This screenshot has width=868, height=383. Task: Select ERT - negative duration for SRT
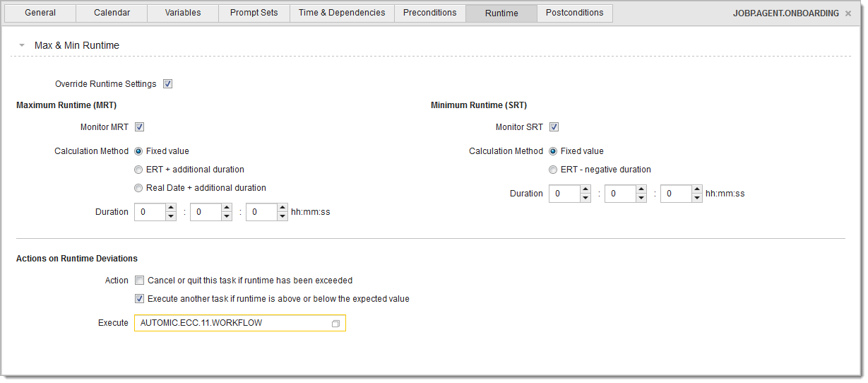553,170
